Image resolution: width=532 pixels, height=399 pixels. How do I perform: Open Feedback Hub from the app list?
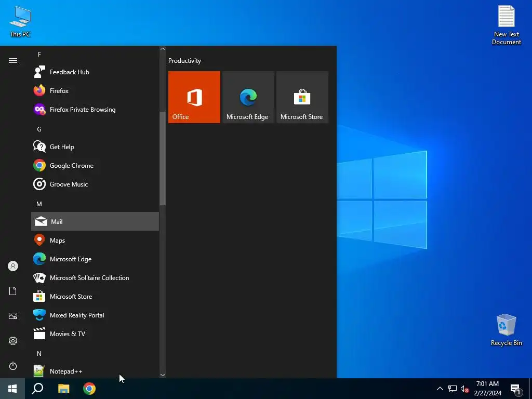(x=95, y=72)
